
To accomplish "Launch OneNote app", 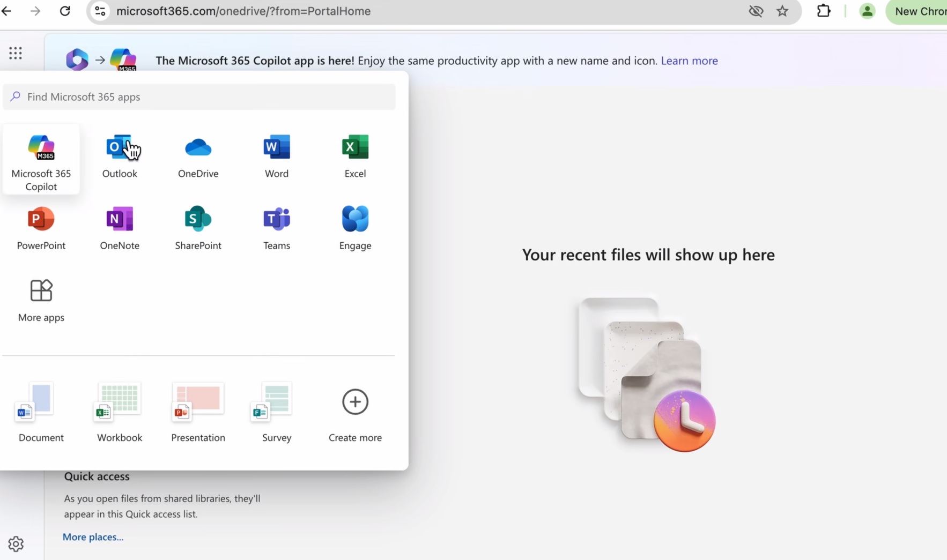I will [x=120, y=228].
